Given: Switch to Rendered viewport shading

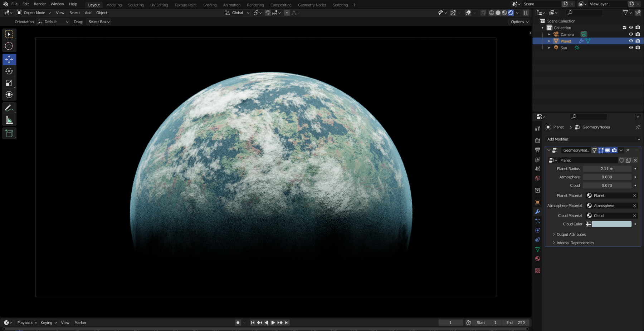Looking at the screenshot, I should coord(511,13).
